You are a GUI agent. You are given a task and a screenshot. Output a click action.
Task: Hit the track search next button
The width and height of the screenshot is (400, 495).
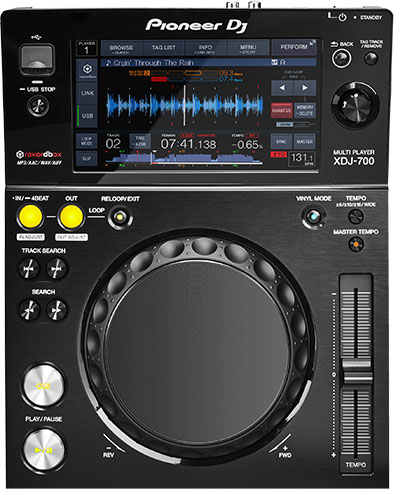click(x=56, y=269)
